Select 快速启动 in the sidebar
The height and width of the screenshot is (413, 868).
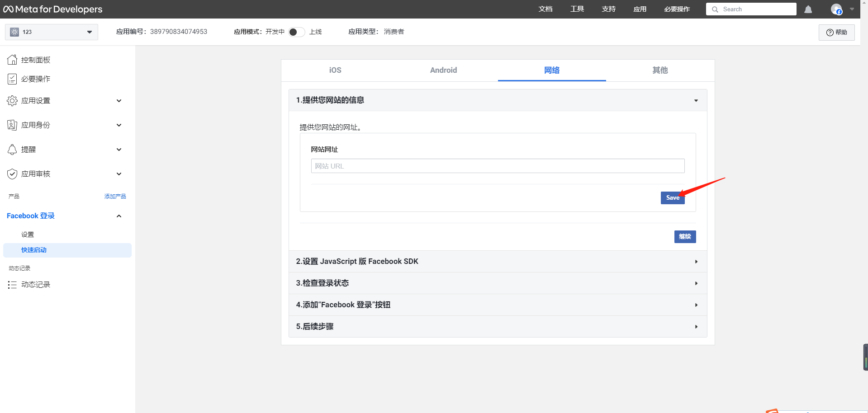[x=67, y=250]
